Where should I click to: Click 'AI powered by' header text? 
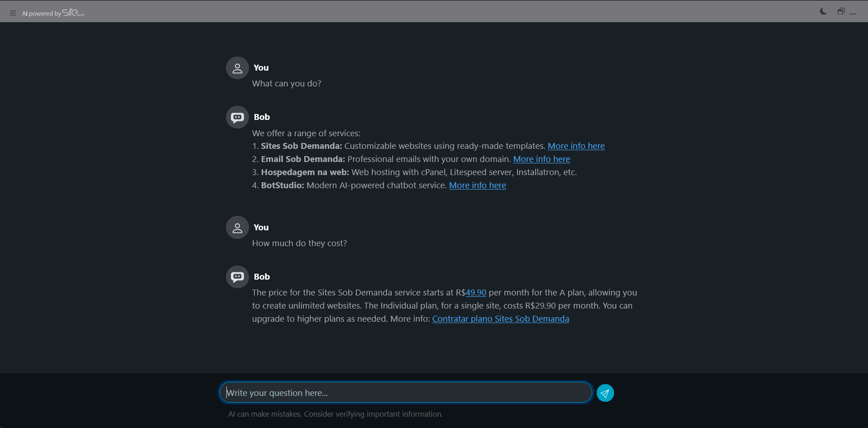[x=41, y=14]
